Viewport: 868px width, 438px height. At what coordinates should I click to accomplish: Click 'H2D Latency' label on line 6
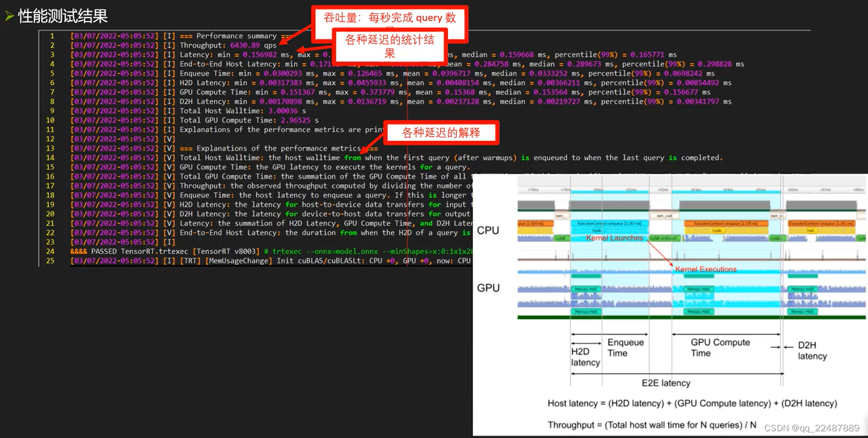point(205,83)
